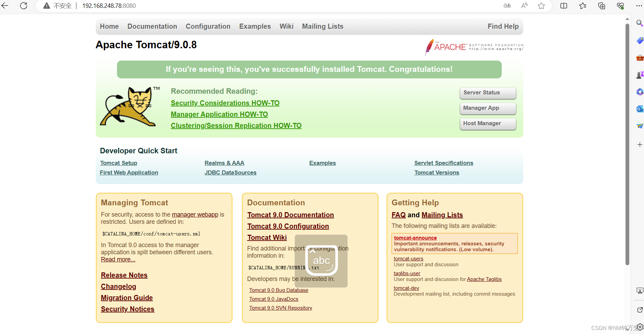Open Realms & AAA link
Screen dimensions: 644x334
pos(224,163)
